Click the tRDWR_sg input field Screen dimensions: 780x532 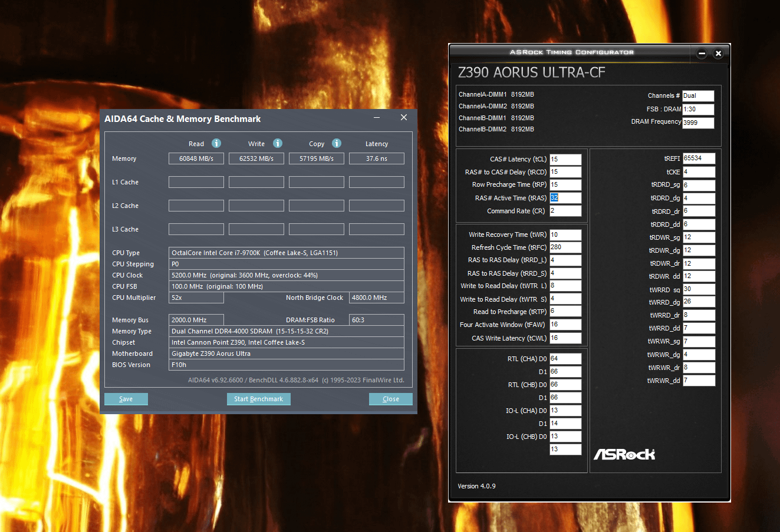(x=699, y=237)
